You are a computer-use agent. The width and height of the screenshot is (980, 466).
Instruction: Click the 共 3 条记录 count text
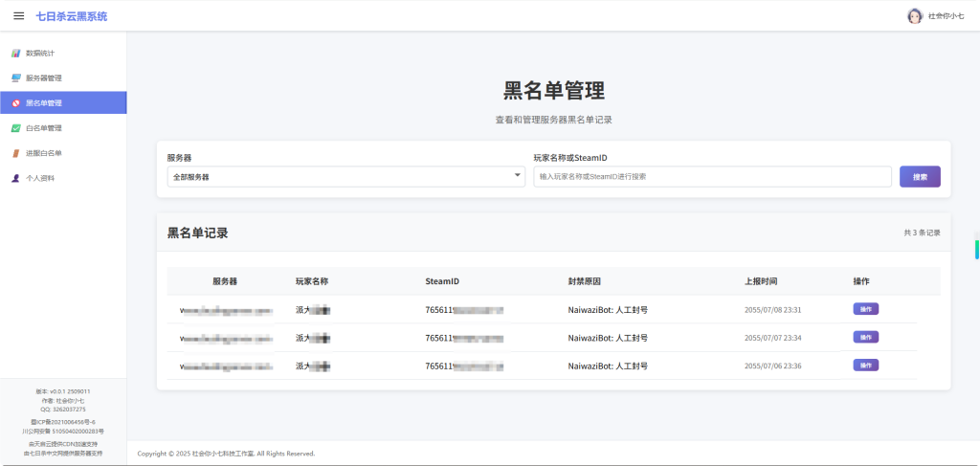tap(922, 233)
